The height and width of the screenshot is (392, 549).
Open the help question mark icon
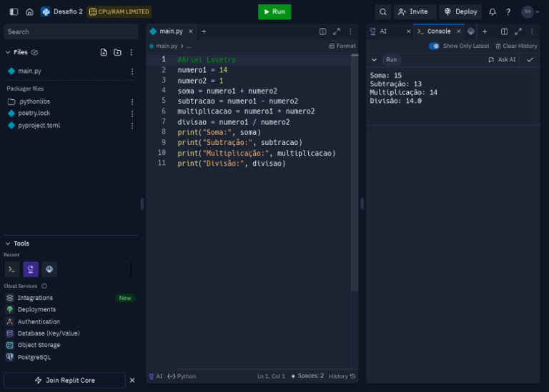click(508, 12)
